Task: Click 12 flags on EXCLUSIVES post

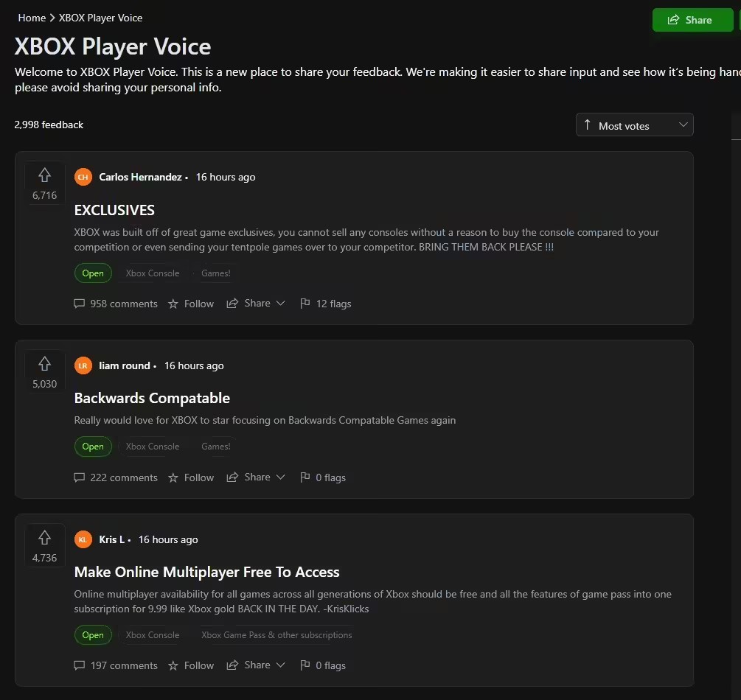Action: [x=334, y=304]
